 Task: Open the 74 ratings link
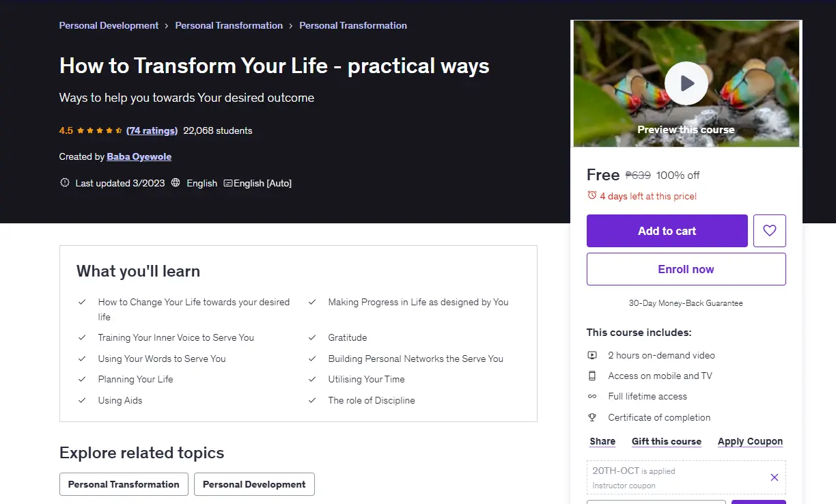pyautogui.click(x=152, y=130)
